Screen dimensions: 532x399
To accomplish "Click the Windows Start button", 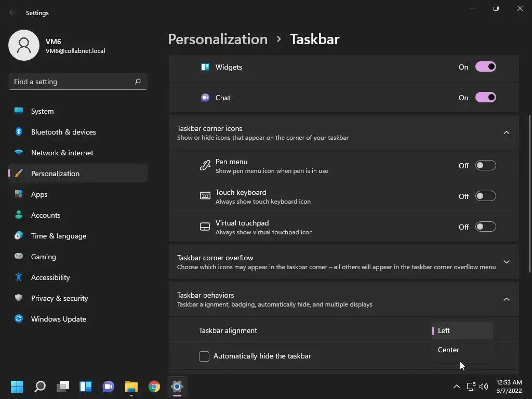I will (17, 387).
